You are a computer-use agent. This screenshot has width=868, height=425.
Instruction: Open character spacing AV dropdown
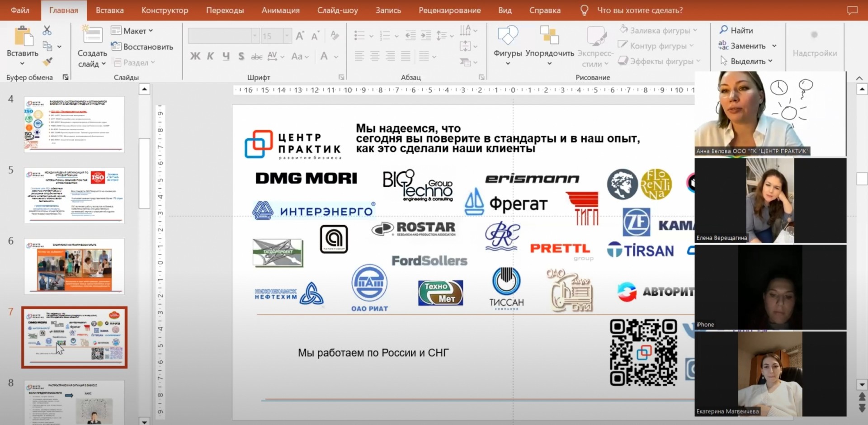(275, 57)
